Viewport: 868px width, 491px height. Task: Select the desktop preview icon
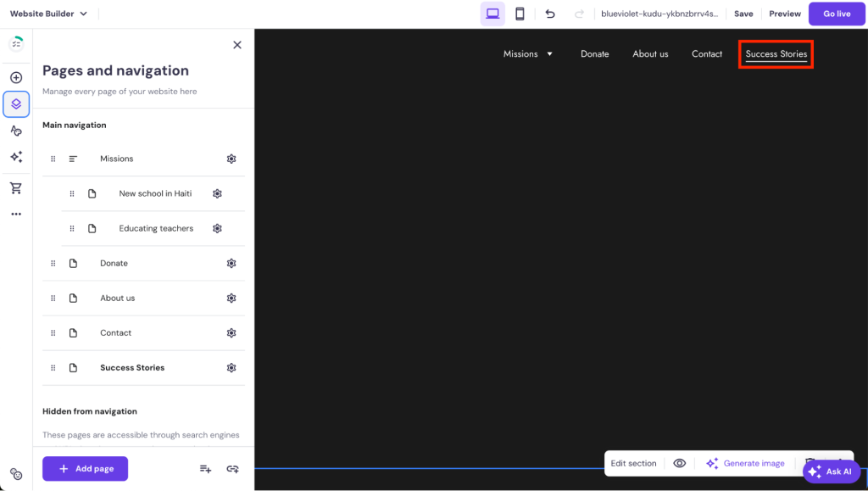(492, 14)
